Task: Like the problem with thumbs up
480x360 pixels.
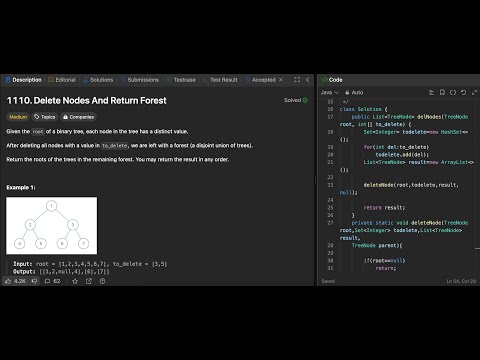Action: pyautogui.click(x=16, y=281)
